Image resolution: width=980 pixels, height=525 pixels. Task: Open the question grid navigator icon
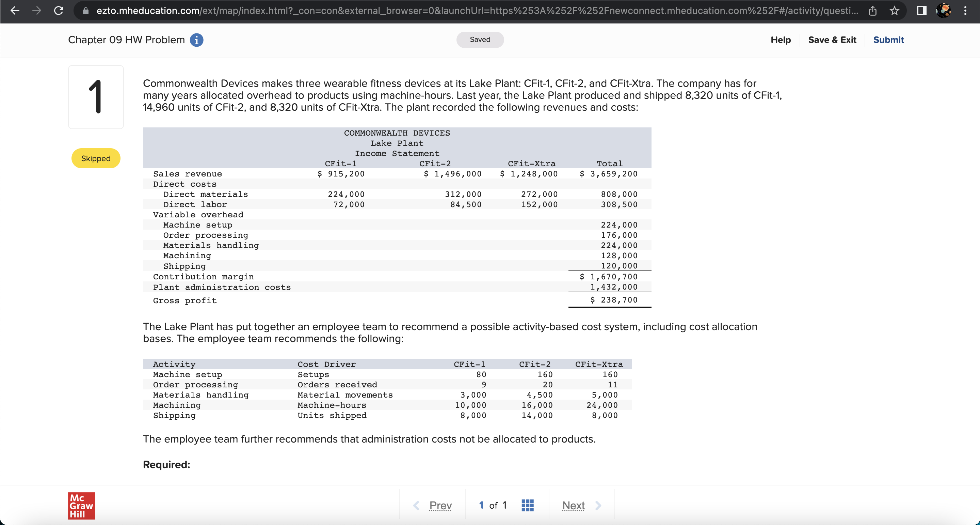[527, 505]
